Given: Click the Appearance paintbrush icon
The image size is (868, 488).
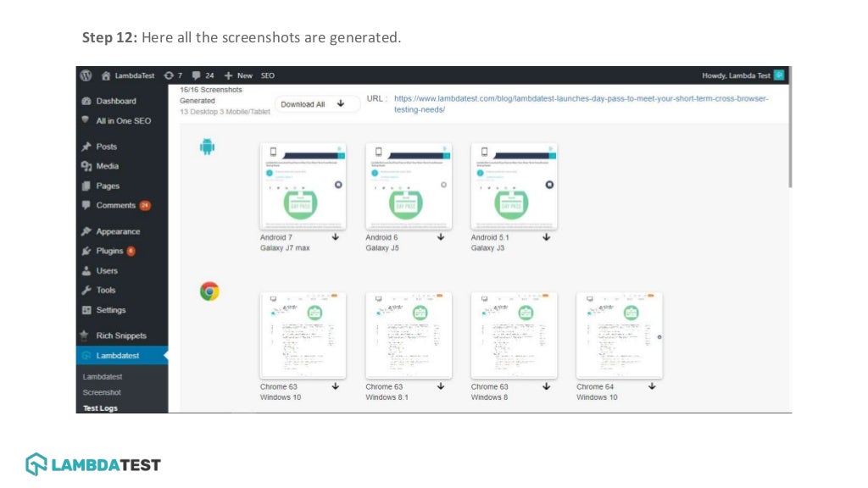Looking at the screenshot, I should click(x=86, y=231).
